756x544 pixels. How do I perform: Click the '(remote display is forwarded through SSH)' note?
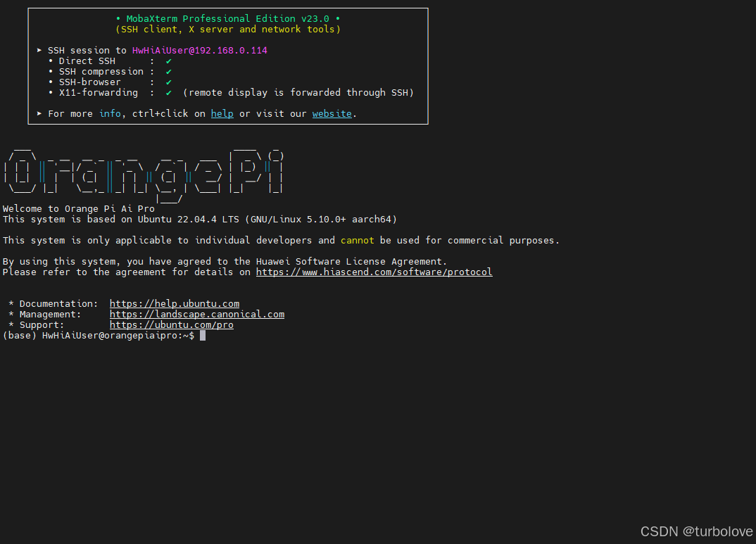pos(298,92)
